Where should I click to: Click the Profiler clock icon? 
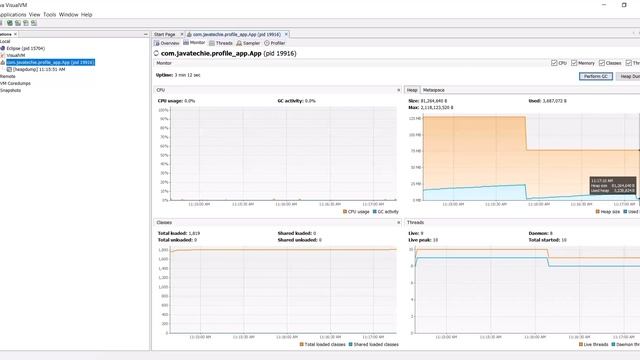267,43
